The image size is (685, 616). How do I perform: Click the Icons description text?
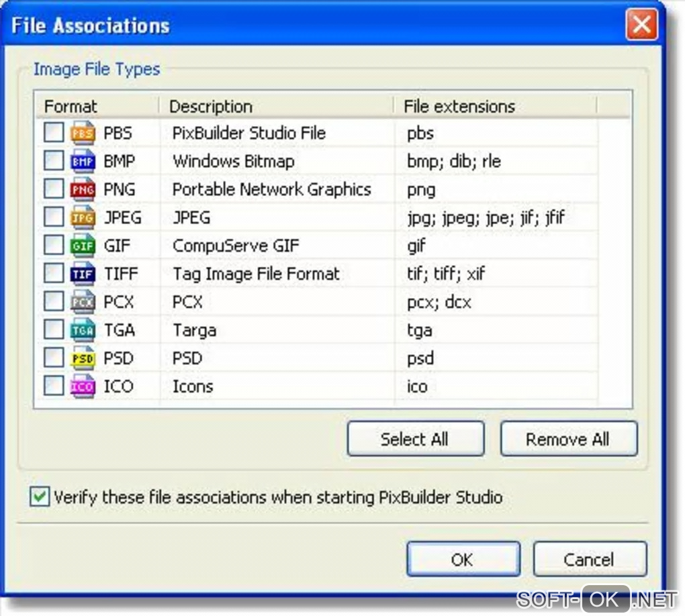[193, 387]
